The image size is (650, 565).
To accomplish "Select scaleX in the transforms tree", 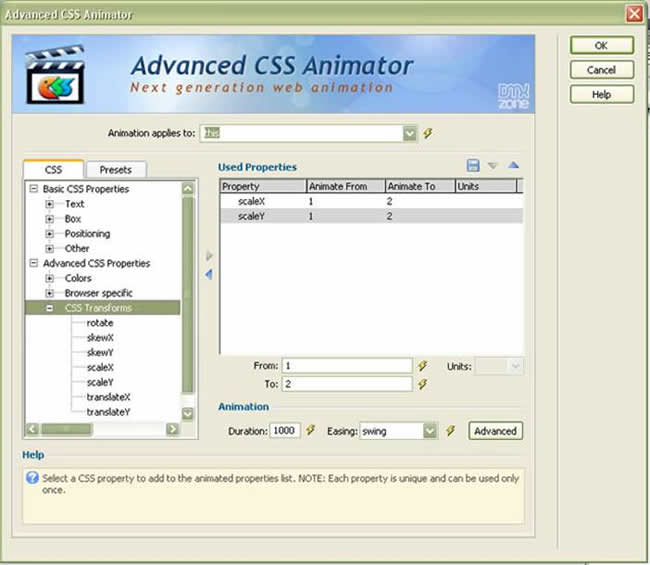I will point(100,367).
